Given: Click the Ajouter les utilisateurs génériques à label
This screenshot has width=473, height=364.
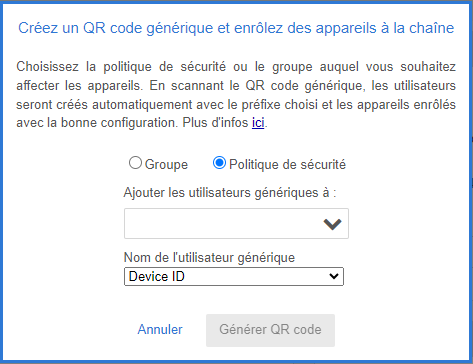Looking at the screenshot, I should coord(230,193).
